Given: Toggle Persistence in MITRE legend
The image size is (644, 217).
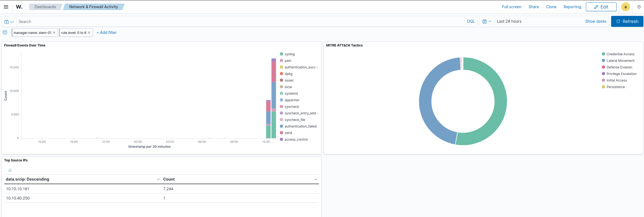Looking at the screenshot, I should [615, 87].
